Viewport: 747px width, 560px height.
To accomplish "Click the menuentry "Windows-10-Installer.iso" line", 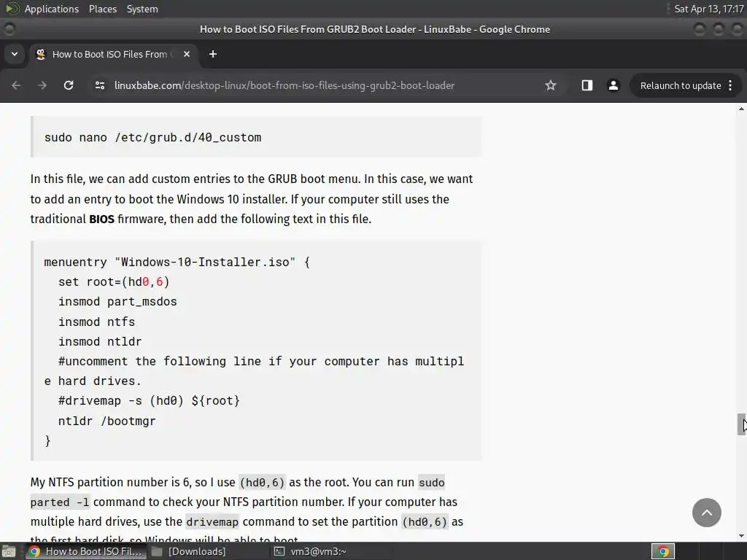I will pyautogui.click(x=177, y=262).
